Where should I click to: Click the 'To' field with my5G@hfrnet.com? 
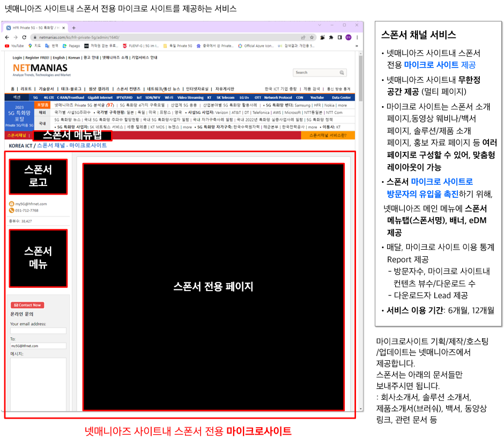(38, 346)
